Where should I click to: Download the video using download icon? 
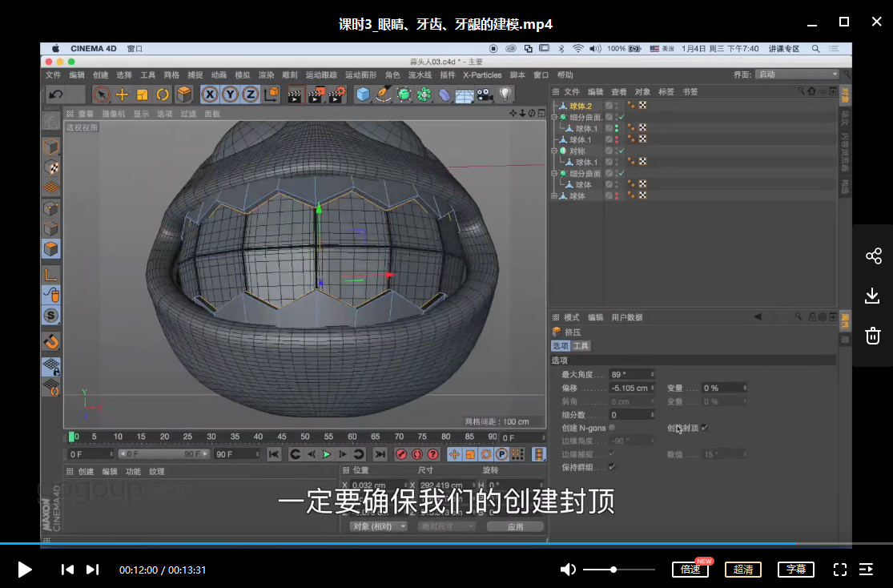click(x=873, y=296)
